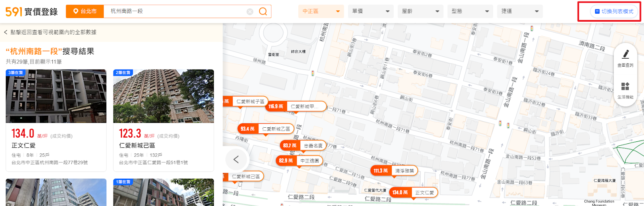
Task: Run the search with the magnifier icon
Action: coord(263,11)
